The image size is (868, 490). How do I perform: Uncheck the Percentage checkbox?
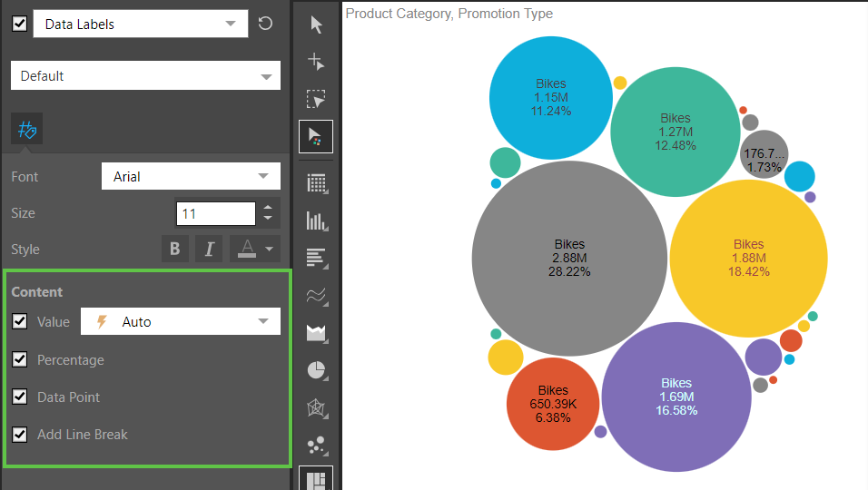point(20,360)
